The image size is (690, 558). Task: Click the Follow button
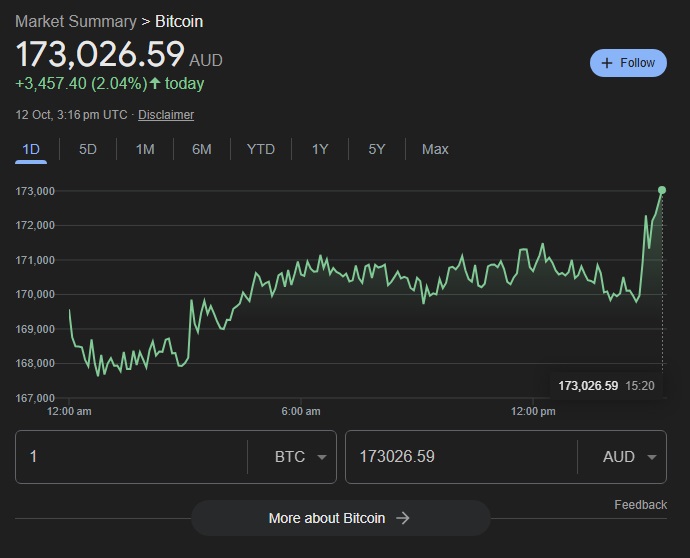pos(628,63)
